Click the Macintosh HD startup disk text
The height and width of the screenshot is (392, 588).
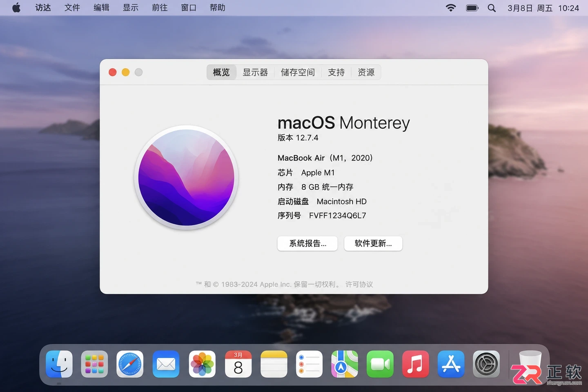pyautogui.click(x=342, y=201)
